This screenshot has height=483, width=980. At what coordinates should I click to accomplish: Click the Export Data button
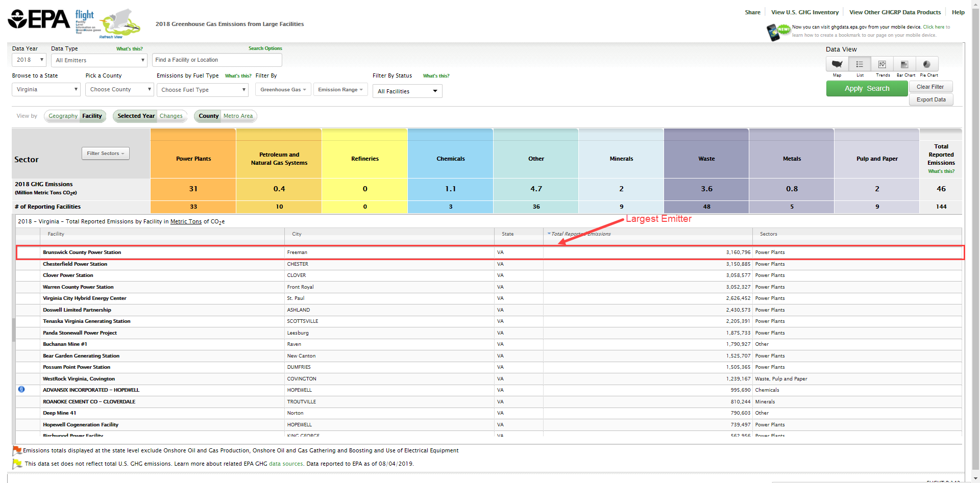931,99
